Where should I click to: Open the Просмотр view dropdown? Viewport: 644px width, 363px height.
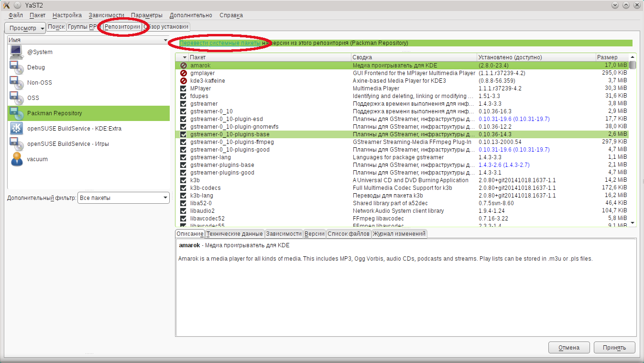(25, 28)
